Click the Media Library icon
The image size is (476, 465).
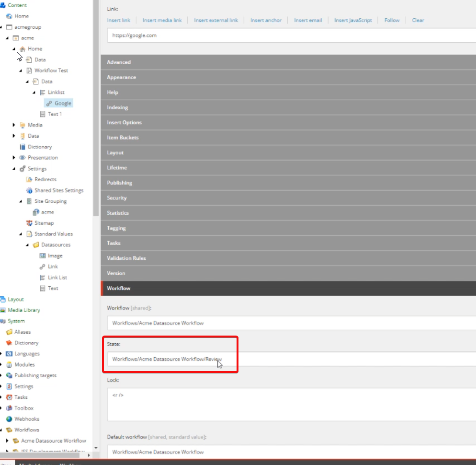3,310
